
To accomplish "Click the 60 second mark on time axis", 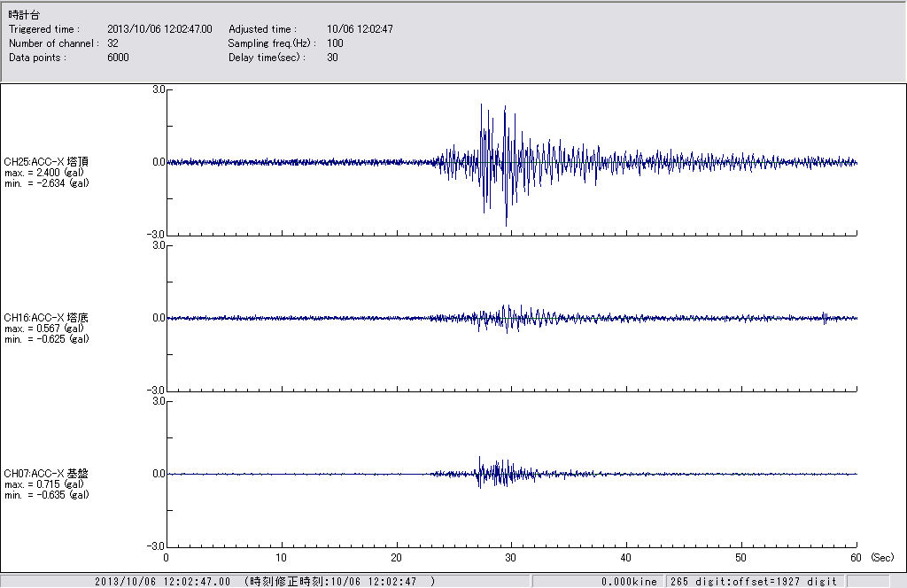I will tap(857, 559).
